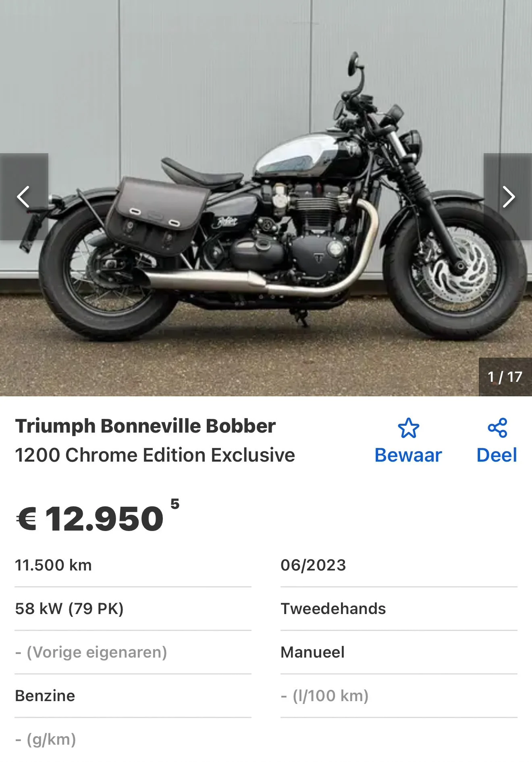The width and height of the screenshot is (532, 762).
Task: Click the Benzine fuel type entry
Action: point(133,696)
